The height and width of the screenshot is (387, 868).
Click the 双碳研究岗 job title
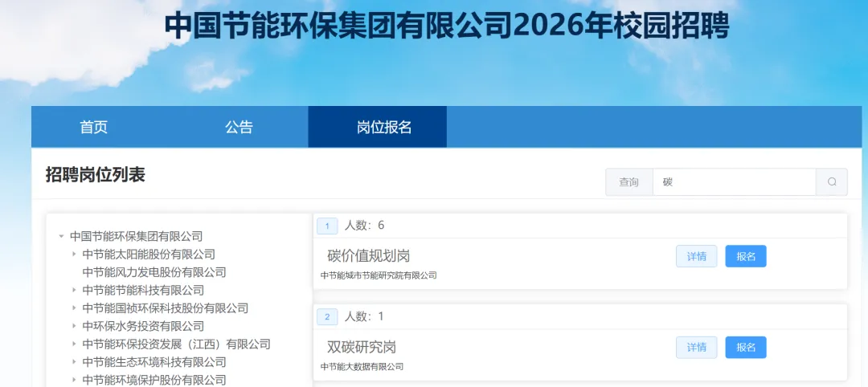click(x=362, y=347)
